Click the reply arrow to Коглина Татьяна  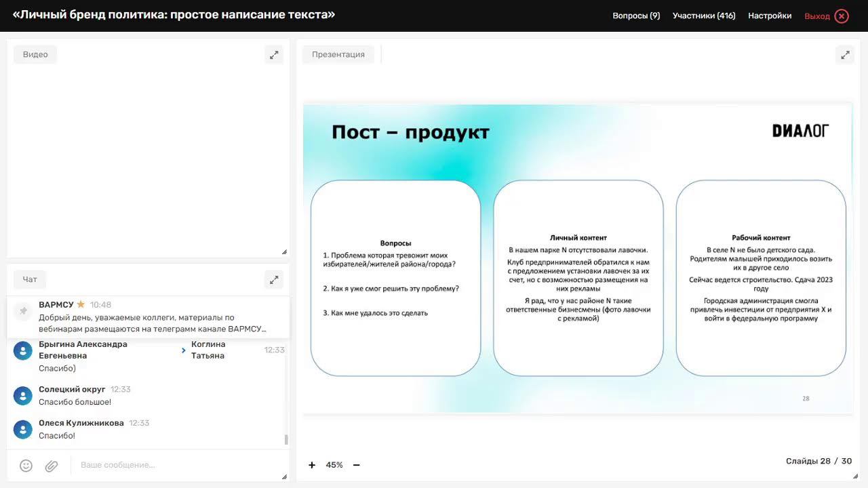coord(184,350)
